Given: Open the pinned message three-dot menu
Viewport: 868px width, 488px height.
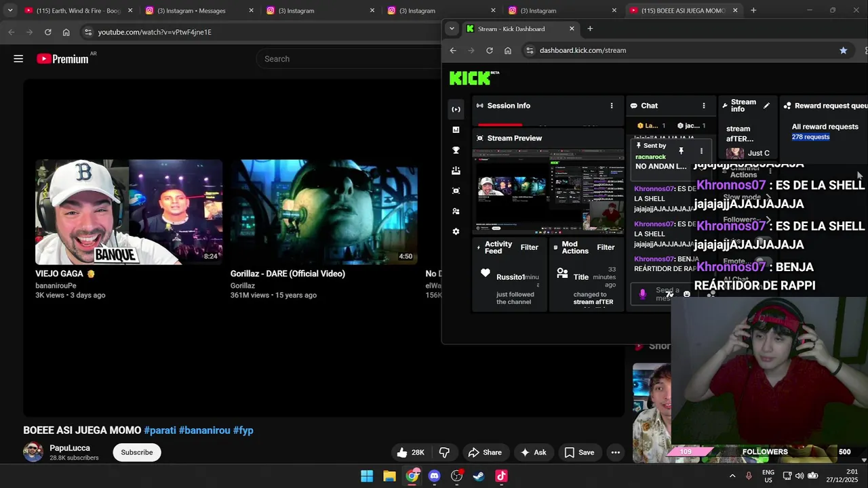Looking at the screenshot, I should pos(701,150).
